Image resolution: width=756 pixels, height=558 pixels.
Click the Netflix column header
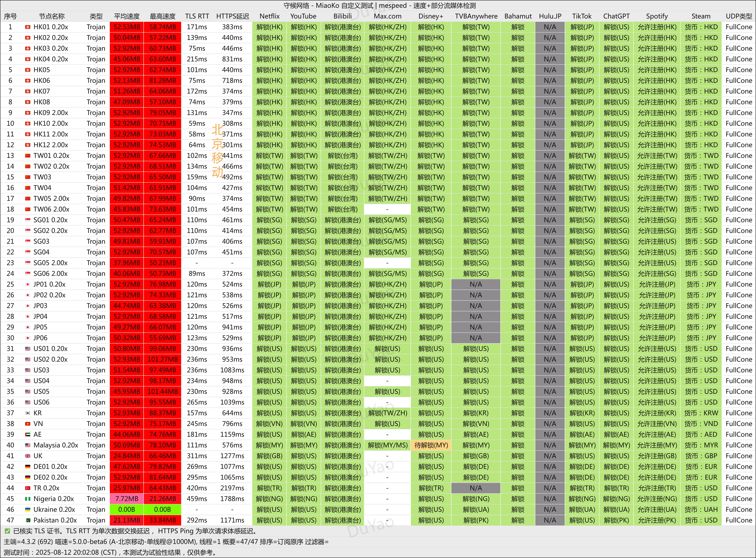point(269,16)
